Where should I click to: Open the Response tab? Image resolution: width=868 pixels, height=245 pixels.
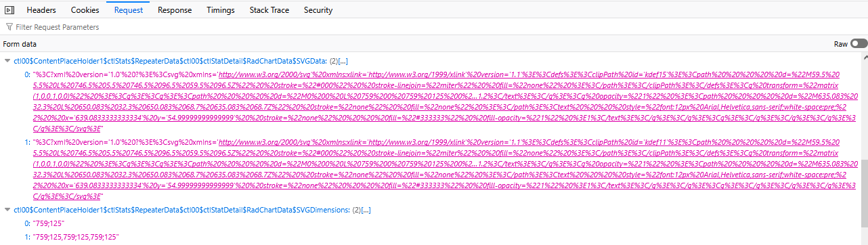(175, 10)
